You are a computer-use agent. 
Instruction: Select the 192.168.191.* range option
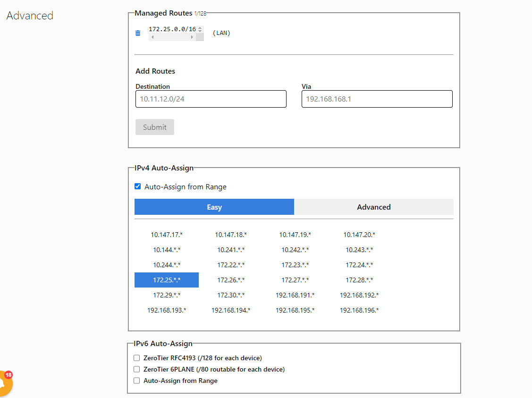tap(295, 295)
